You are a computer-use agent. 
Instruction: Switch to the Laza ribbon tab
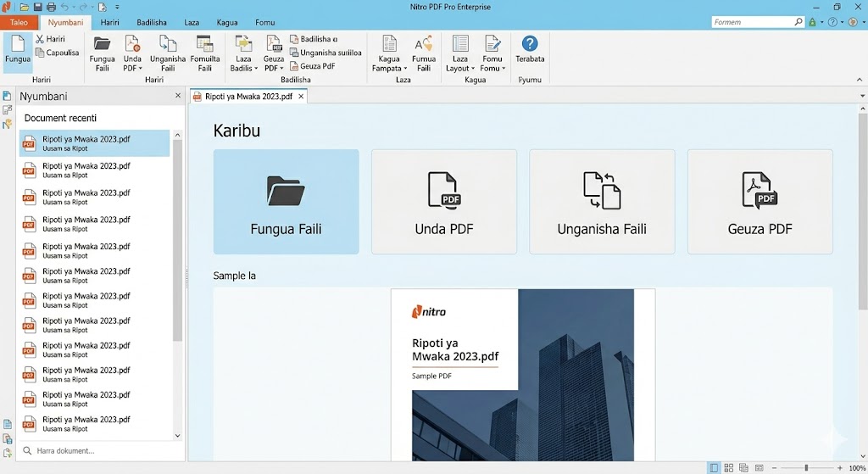pyautogui.click(x=192, y=22)
